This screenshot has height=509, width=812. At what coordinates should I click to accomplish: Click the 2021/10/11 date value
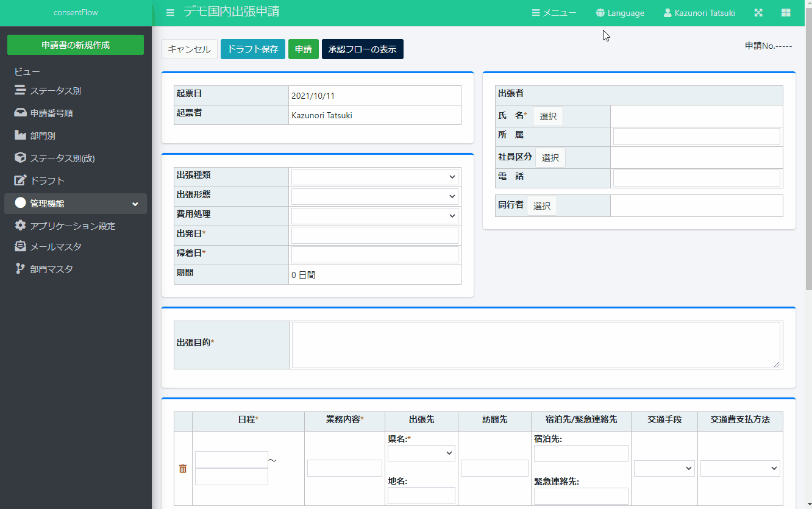(313, 96)
